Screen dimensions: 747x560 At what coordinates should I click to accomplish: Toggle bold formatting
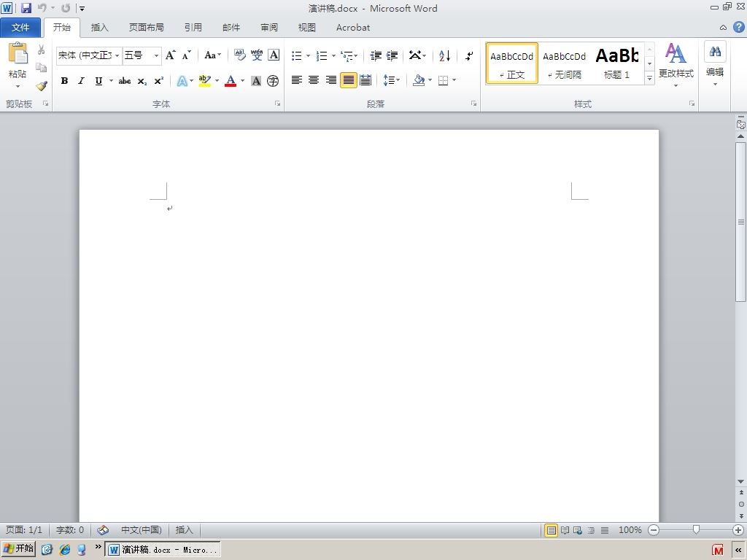(x=64, y=81)
